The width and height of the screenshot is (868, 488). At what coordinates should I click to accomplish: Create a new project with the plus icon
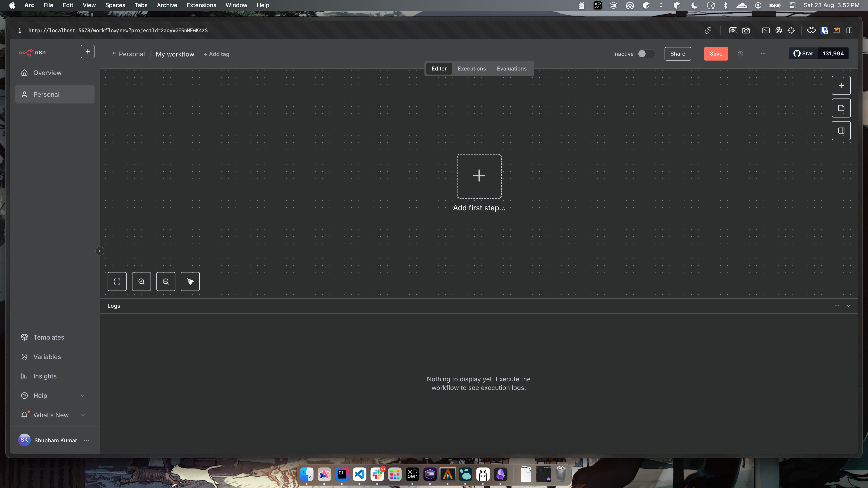88,51
